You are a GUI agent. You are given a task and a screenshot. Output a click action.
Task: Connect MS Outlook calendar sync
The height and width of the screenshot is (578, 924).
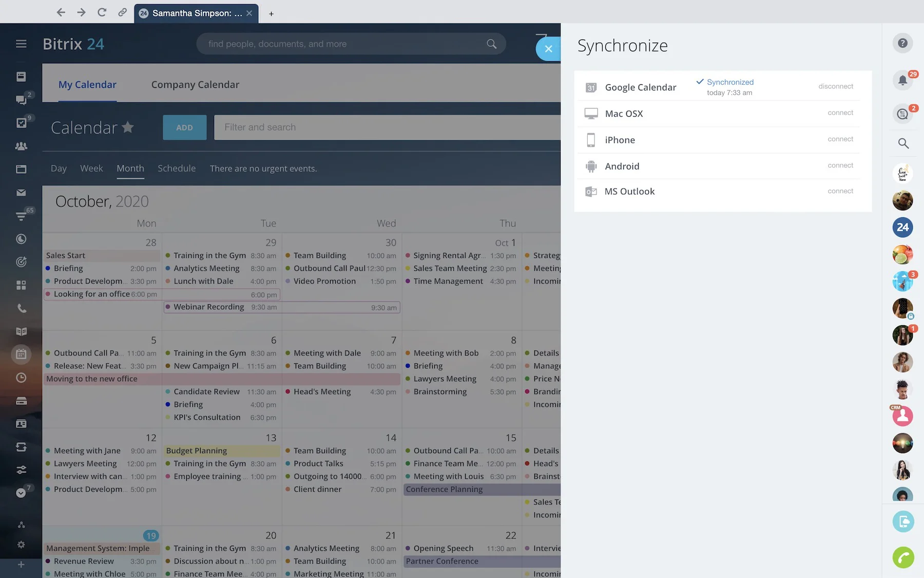pyautogui.click(x=840, y=191)
